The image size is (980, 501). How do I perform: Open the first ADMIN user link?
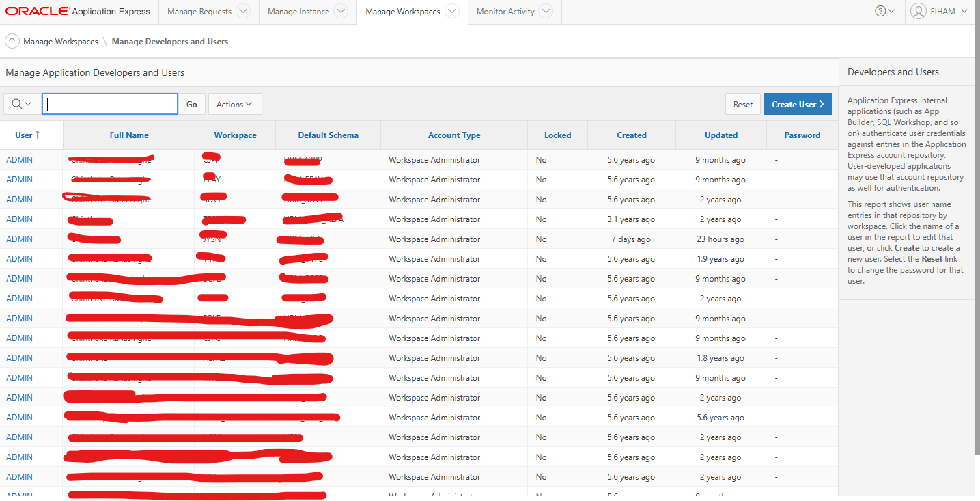19,160
